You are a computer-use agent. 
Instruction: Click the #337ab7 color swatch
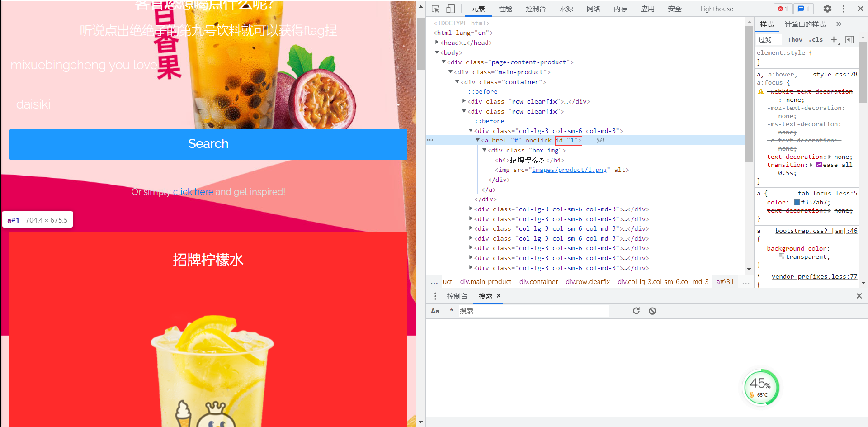pos(797,203)
